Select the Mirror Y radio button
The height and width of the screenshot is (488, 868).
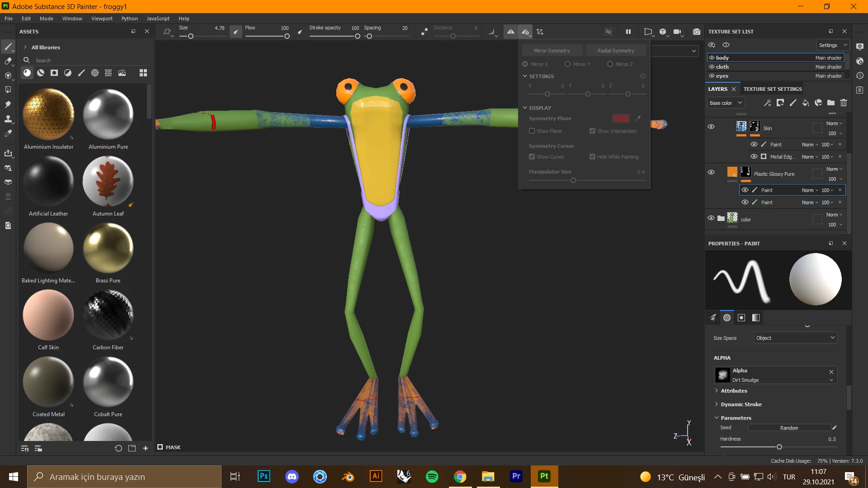coord(567,64)
